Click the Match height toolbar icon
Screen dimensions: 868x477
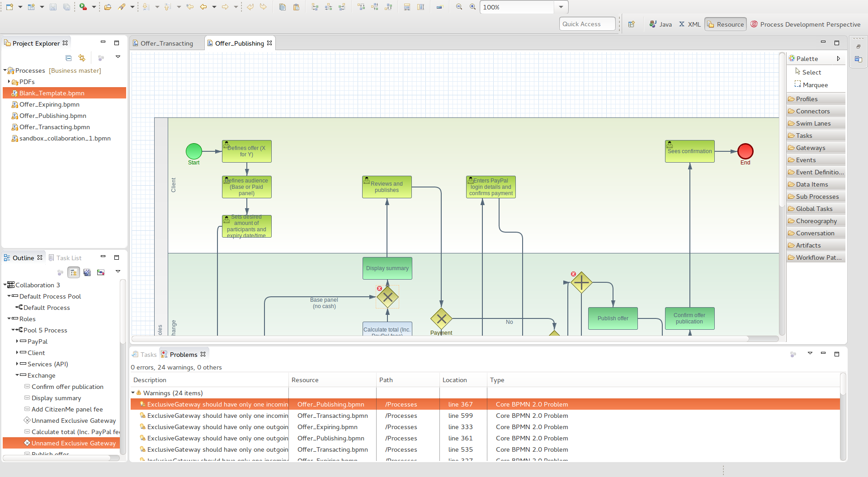(421, 7)
